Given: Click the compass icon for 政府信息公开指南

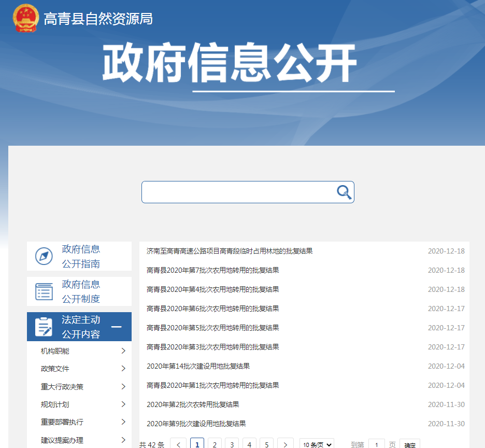Looking at the screenshot, I should [44, 256].
